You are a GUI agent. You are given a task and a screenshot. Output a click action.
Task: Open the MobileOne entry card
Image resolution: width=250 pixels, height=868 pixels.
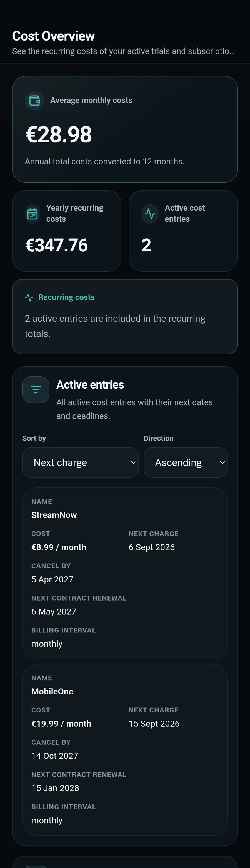(125, 749)
